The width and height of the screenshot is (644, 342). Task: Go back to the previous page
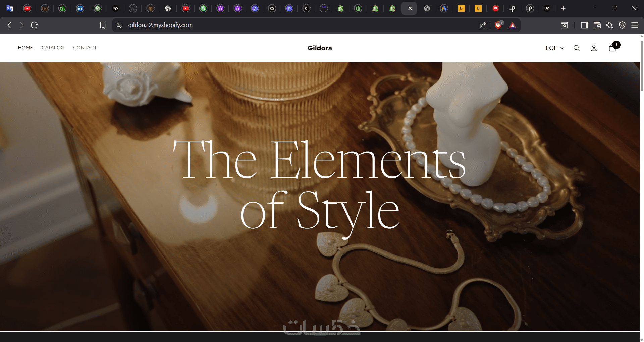[x=9, y=25]
